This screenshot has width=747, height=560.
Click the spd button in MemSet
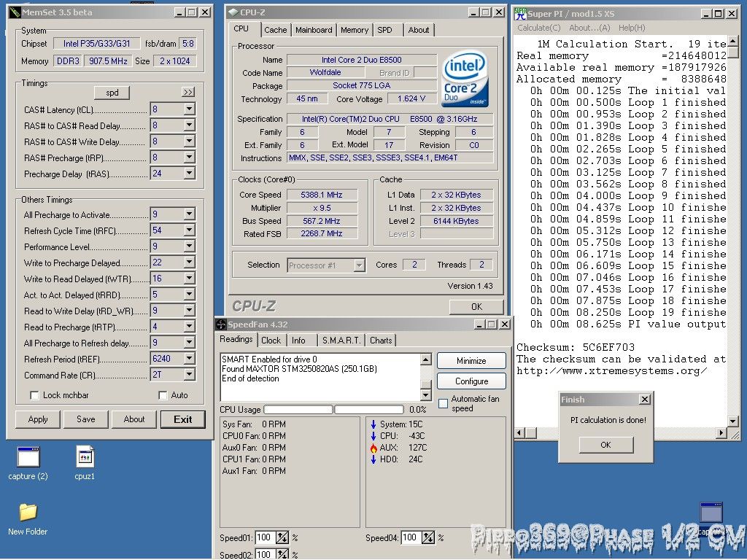[112, 93]
